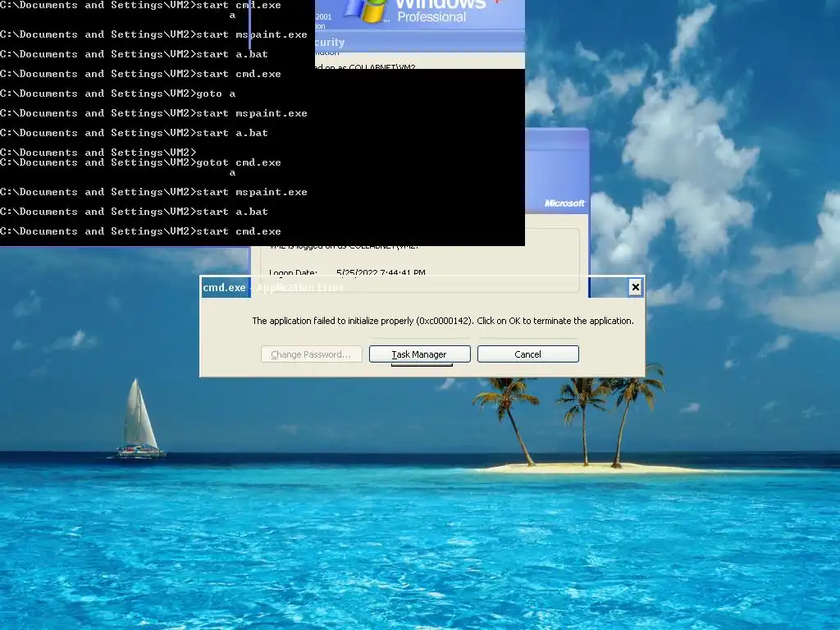840x630 pixels.
Task: Open Task Manager from the security dialog
Action: click(419, 354)
